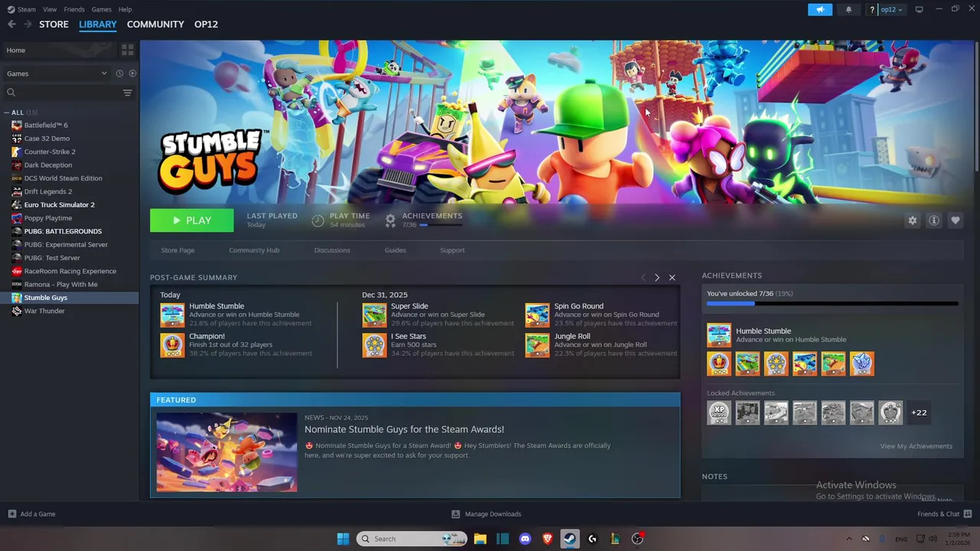Screen dimensions: 980x551
Task: Click the recent activity clock filter icon
Action: pos(119,73)
